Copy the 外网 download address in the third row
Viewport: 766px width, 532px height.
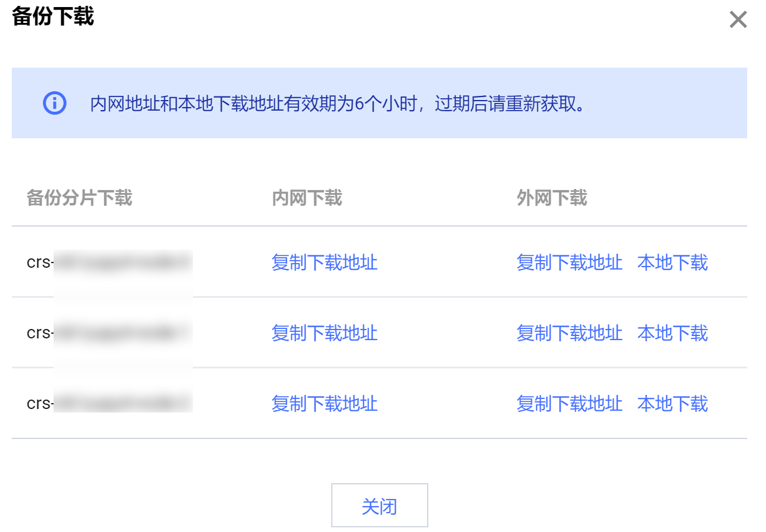coord(569,404)
